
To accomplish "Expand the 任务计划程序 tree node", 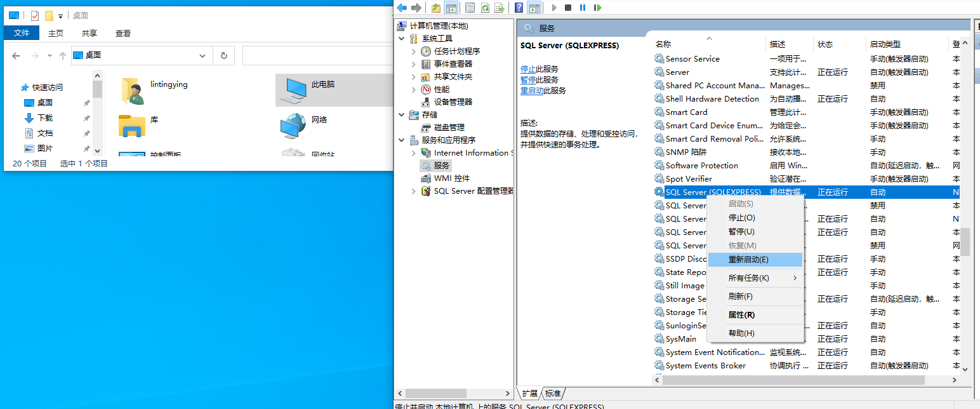I will tap(414, 51).
